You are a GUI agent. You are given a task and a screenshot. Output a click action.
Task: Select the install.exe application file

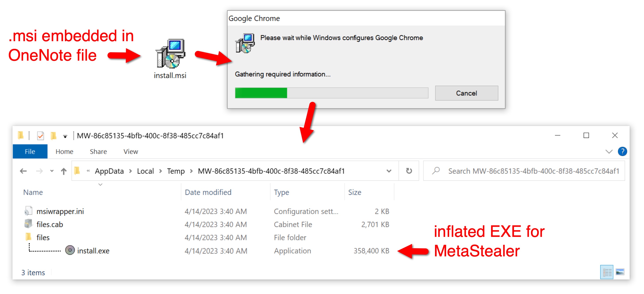(93, 251)
